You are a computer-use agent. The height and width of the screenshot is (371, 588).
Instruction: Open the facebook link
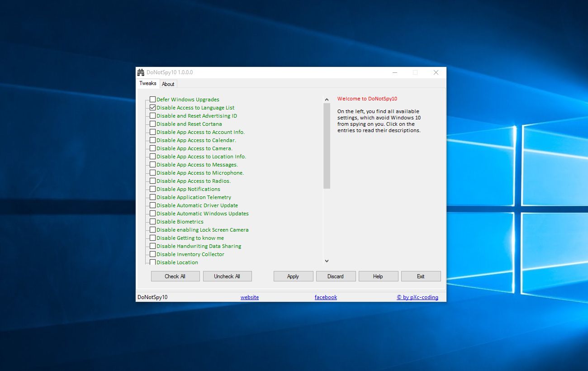point(326,297)
